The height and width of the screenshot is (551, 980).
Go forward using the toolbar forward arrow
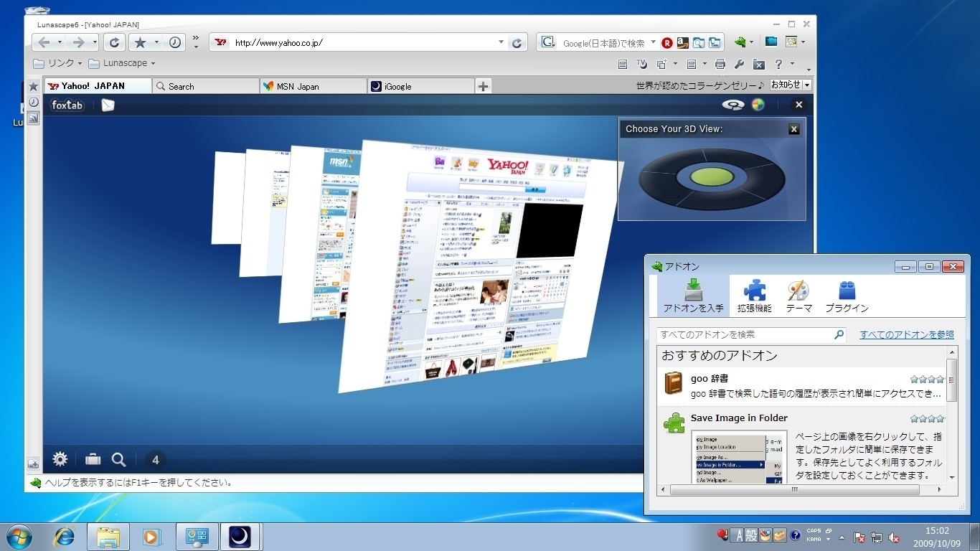point(78,42)
